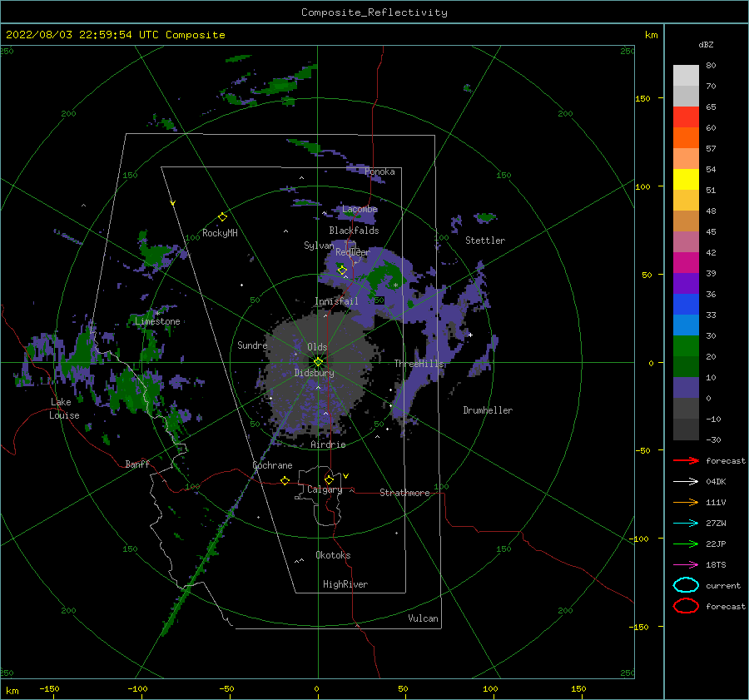Click the Stettler town label
Screen dimensions: 749x700
pyautogui.click(x=485, y=241)
